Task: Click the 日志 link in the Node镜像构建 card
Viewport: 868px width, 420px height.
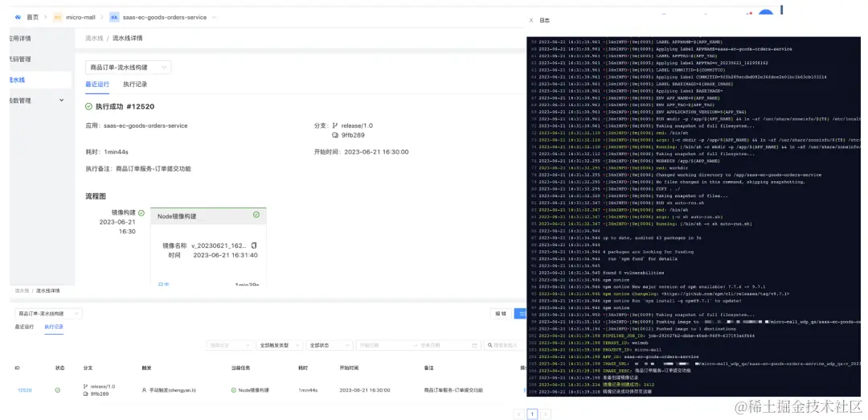Action: click(163, 284)
